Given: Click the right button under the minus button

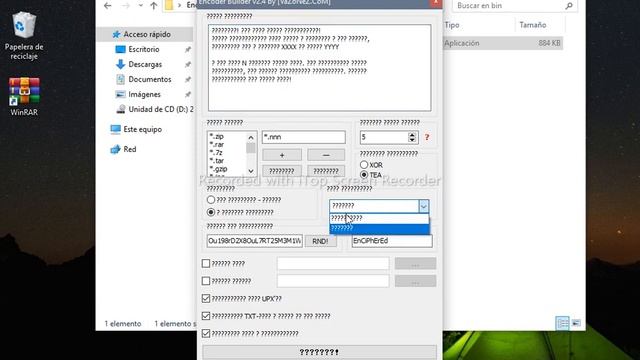Looking at the screenshot, I should pos(326,171).
